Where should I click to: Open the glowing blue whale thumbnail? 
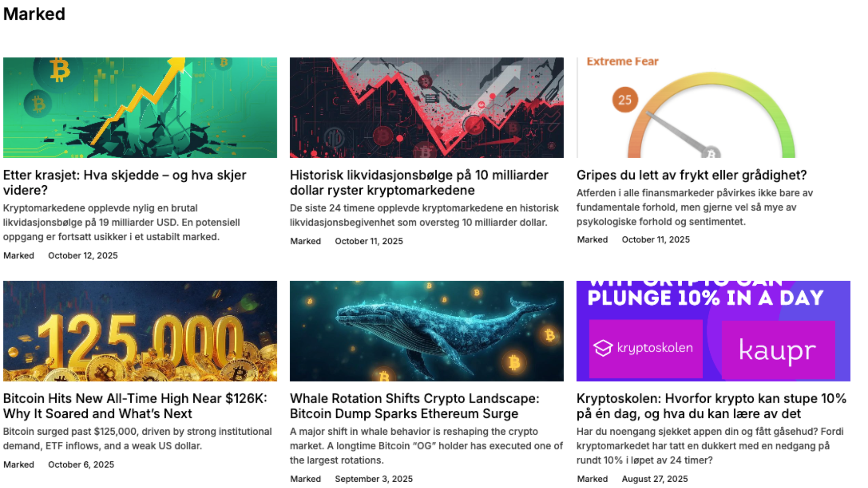427,331
